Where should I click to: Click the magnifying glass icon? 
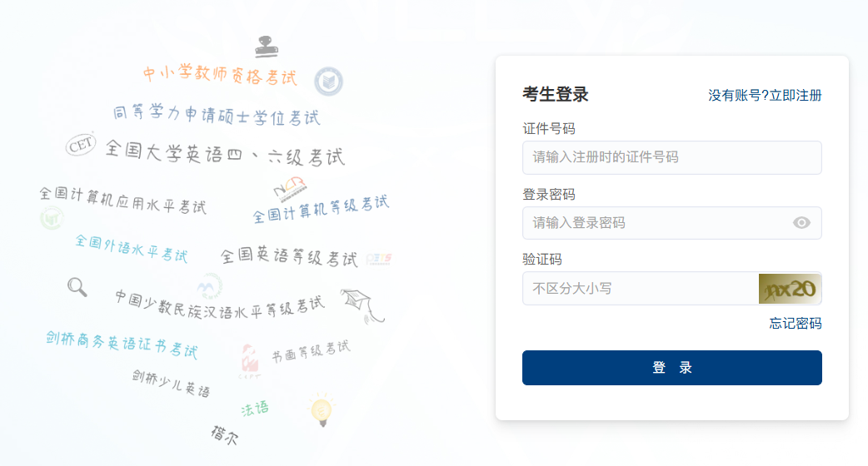(77, 287)
